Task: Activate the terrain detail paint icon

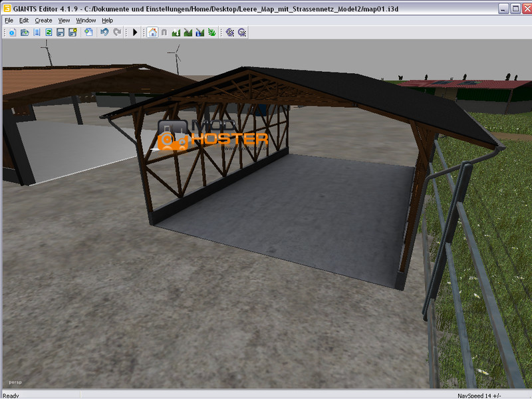Action: click(188, 33)
